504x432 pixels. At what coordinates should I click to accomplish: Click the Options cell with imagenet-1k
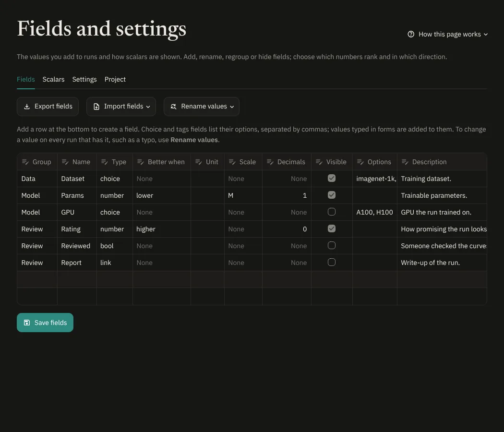[375, 179]
